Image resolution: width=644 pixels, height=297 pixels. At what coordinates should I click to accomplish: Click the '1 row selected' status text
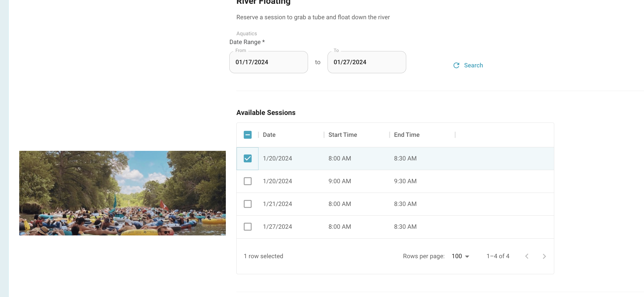263,256
